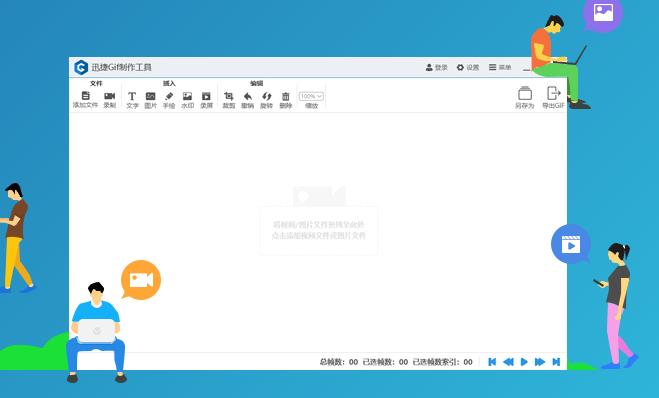This screenshot has width=659, height=398.
Task: Delete with the trash (删除) icon
Action: click(x=285, y=96)
